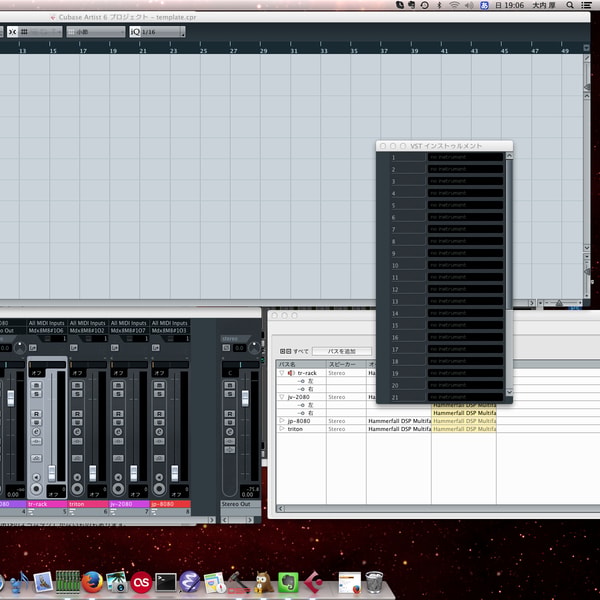Click Stereo Out channel volume fader
The width and height of the screenshot is (600, 600).
245,398
